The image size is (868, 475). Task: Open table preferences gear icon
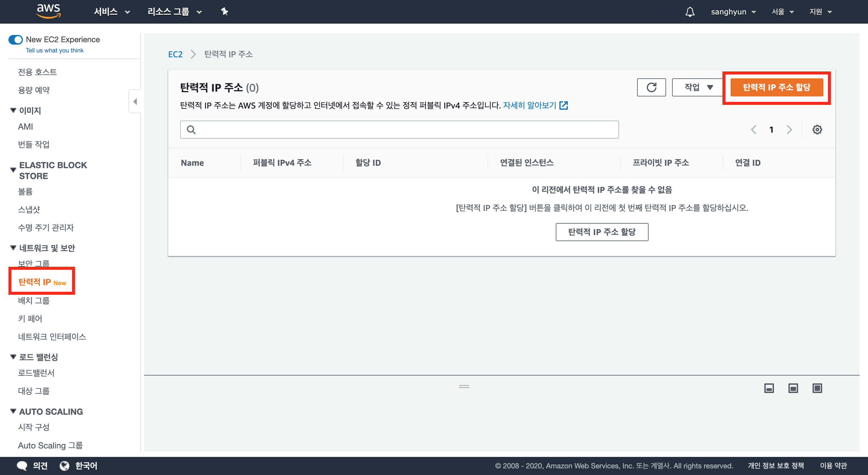click(817, 130)
